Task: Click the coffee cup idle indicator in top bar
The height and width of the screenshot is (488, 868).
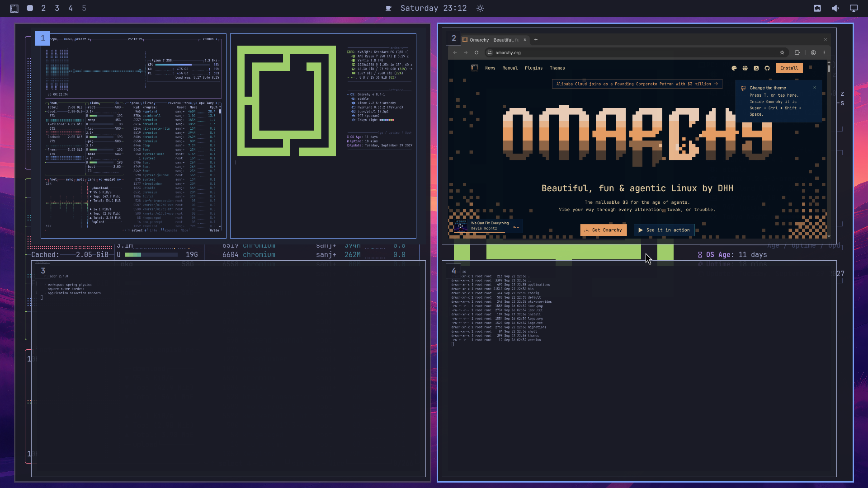Action: [388, 8]
